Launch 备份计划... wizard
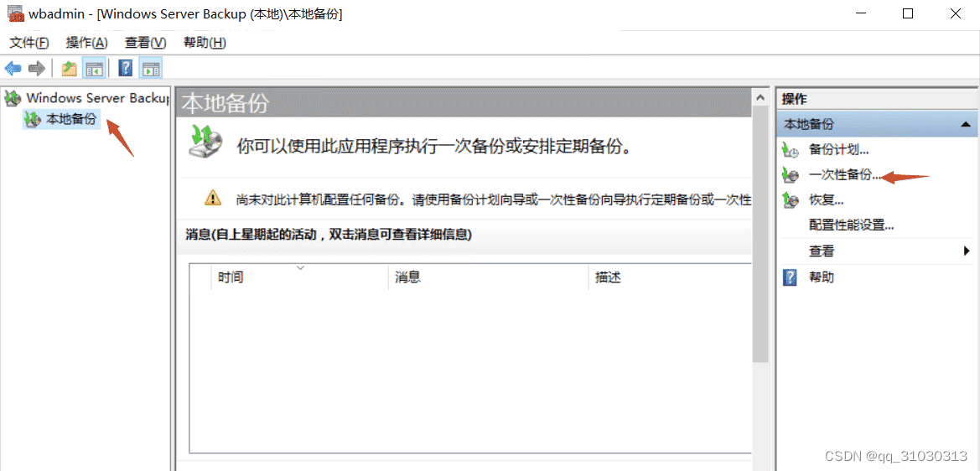 tap(839, 150)
